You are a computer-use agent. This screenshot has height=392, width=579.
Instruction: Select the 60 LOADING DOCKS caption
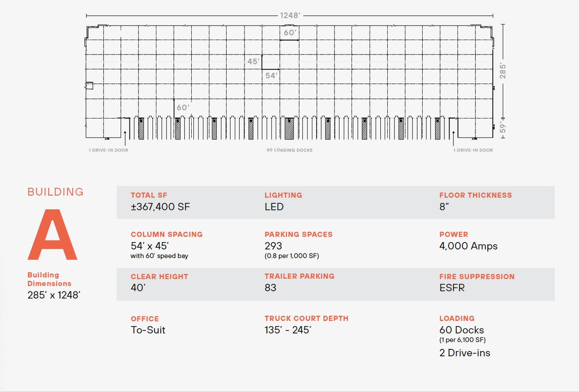289,150
